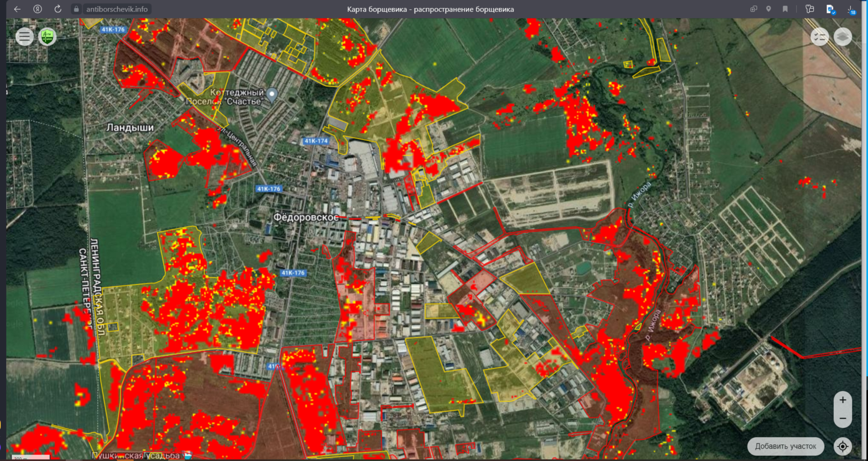This screenshot has height=461, width=868.
Task: Click the green Antiborschevik shield logo
Action: [47, 36]
